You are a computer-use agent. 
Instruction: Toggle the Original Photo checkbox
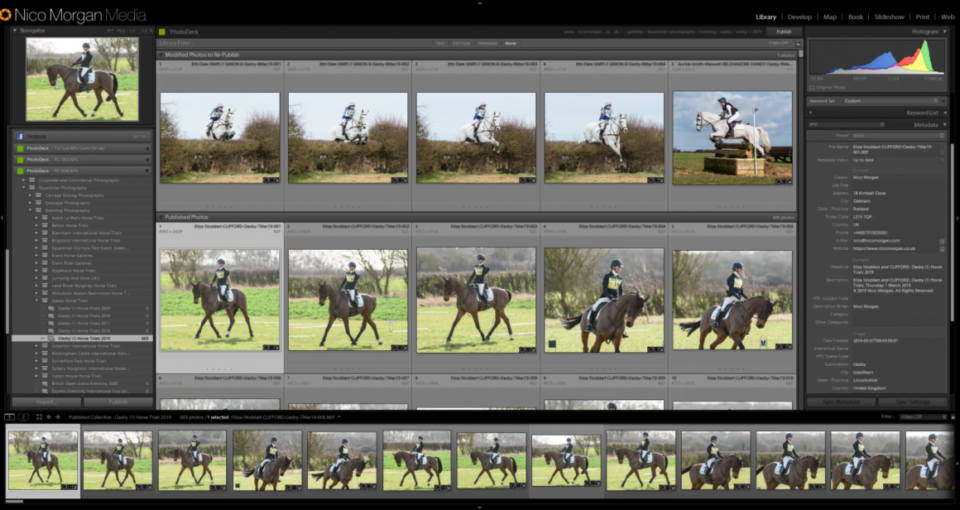click(x=812, y=88)
